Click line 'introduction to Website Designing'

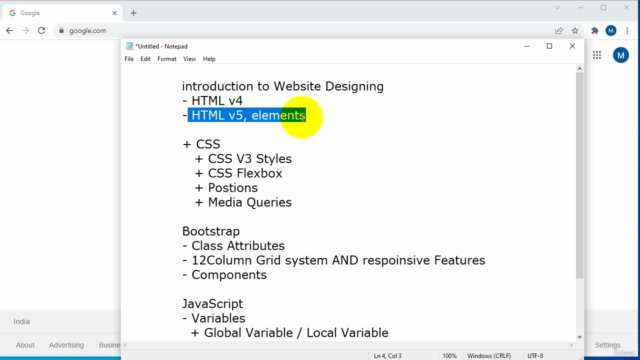tap(283, 86)
